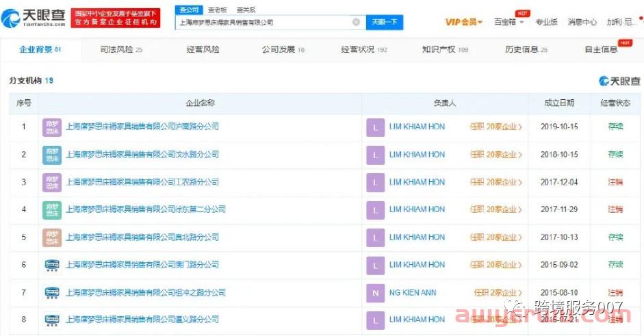Open the 经营风险 tab
The image size is (644, 336).
pos(203,49)
